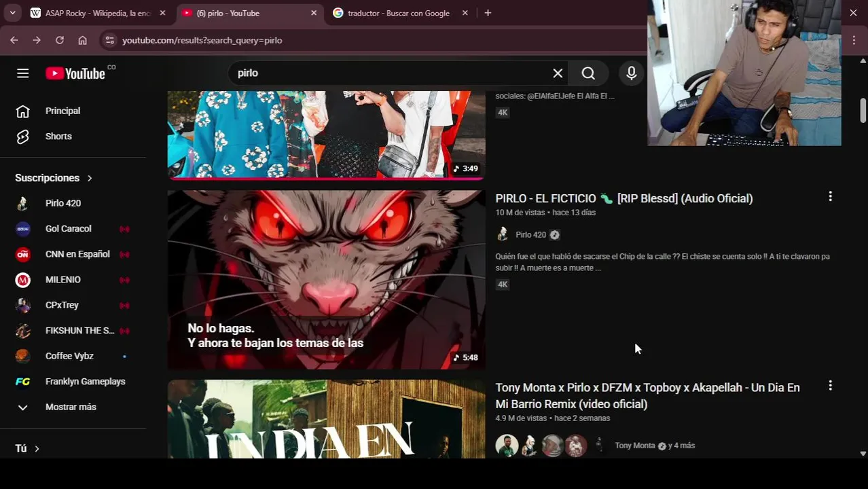Expand Suscripciones section chevron
Screen dimensions: 868x489
coord(90,178)
